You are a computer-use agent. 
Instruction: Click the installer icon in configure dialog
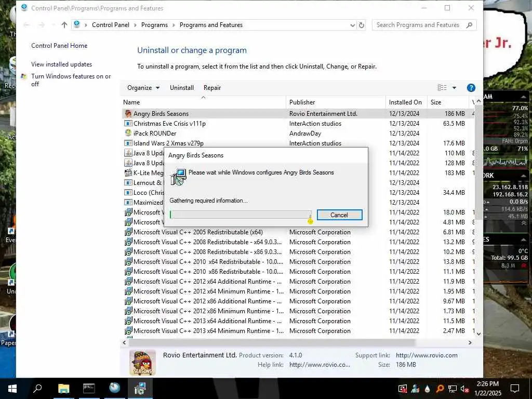[179, 177]
